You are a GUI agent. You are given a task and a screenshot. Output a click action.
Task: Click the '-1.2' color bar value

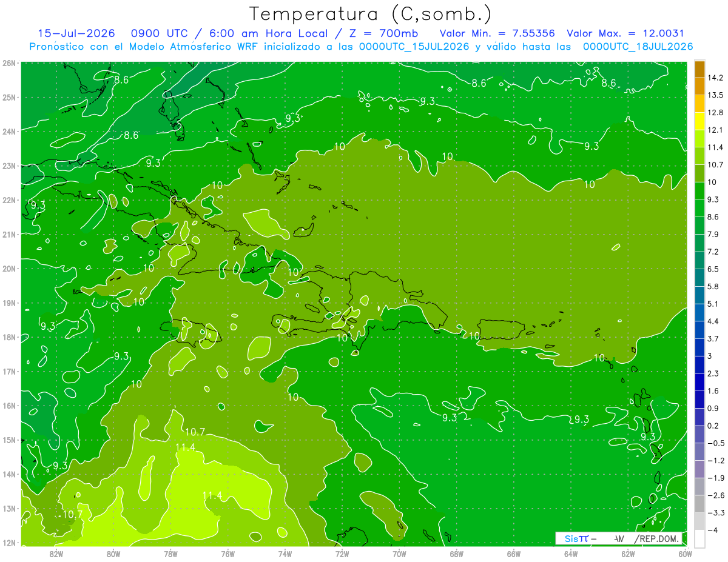715,461
